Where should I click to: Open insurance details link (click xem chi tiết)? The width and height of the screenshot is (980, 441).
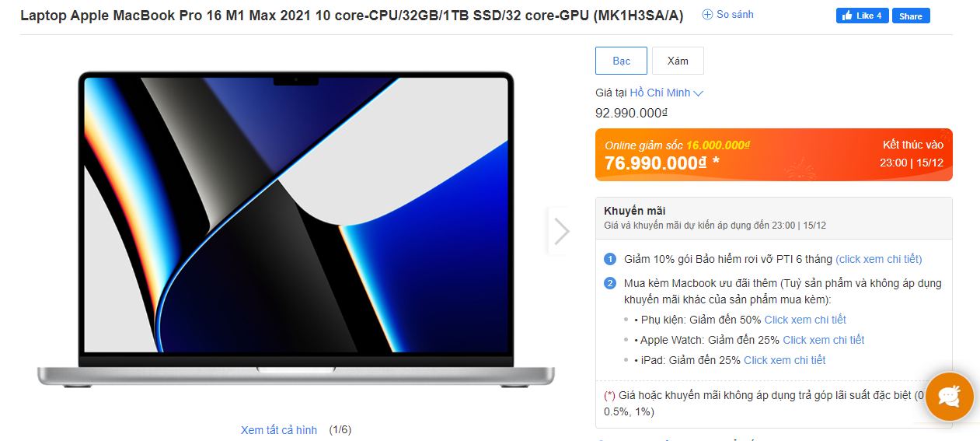(x=879, y=259)
